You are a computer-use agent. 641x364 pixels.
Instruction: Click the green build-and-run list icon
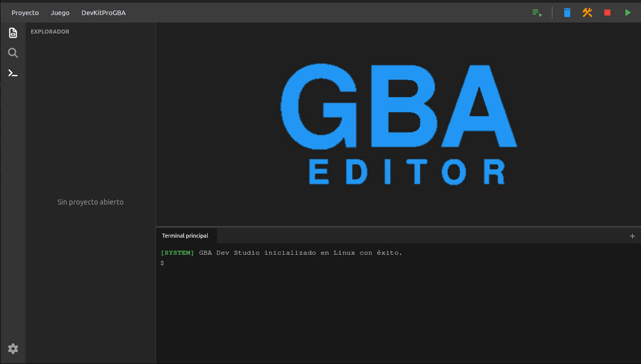point(537,13)
